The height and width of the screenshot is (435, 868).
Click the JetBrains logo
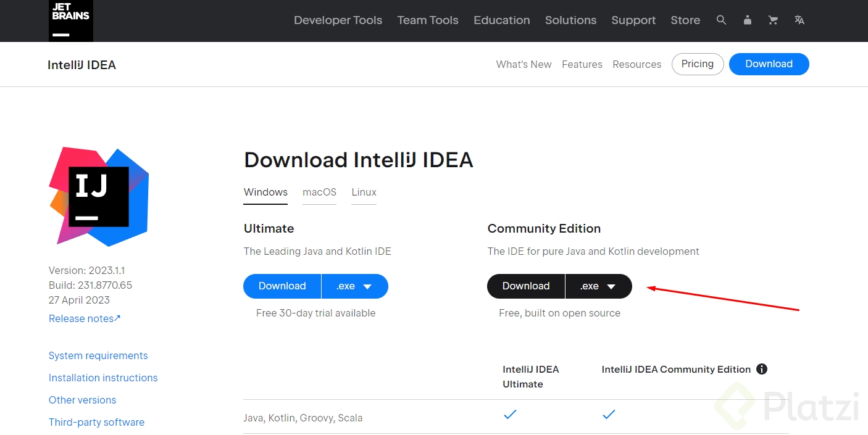pos(71,20)
